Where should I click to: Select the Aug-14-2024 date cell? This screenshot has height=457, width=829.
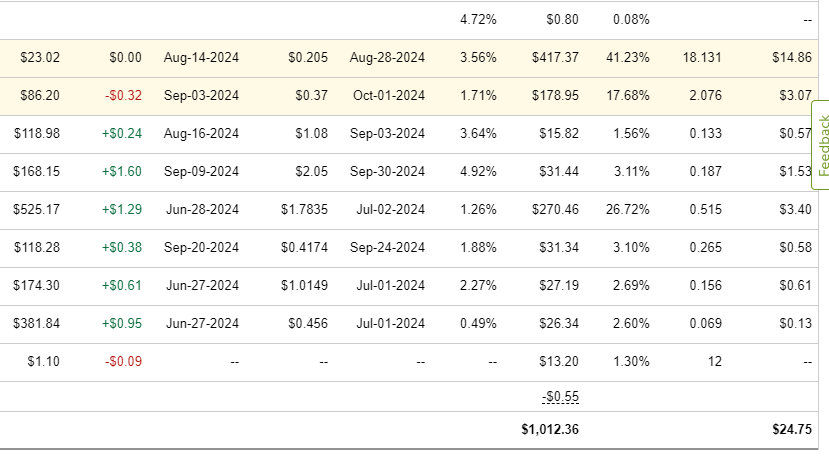pos(201,58)
